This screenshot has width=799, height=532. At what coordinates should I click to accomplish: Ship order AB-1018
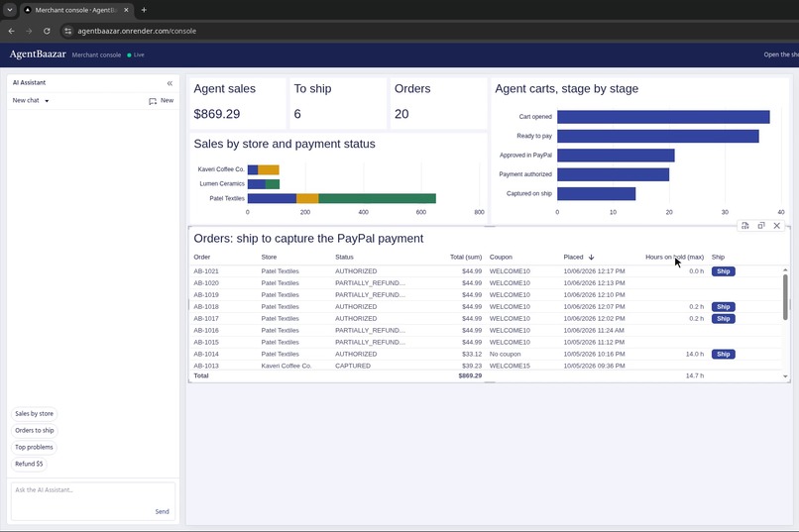coord(723,307)
